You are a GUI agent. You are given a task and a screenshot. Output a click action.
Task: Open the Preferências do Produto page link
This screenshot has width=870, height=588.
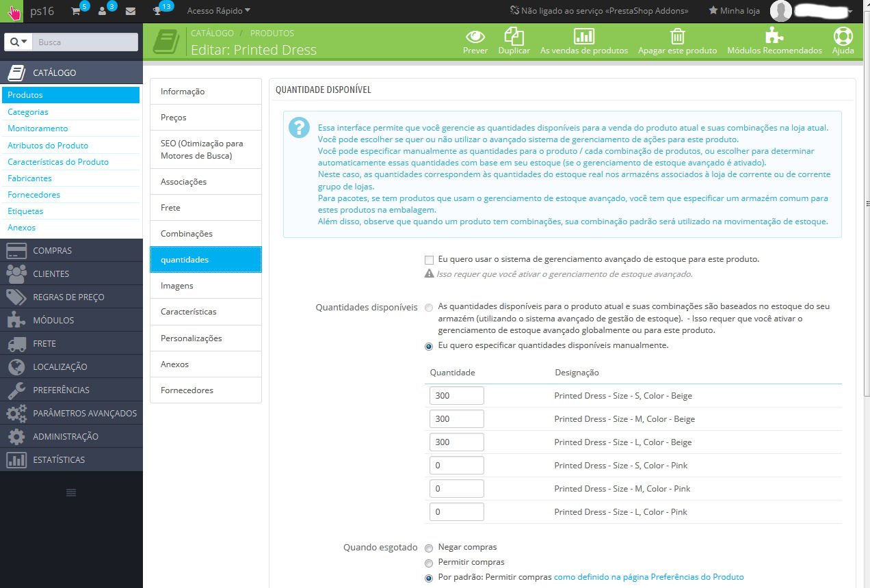648,577
